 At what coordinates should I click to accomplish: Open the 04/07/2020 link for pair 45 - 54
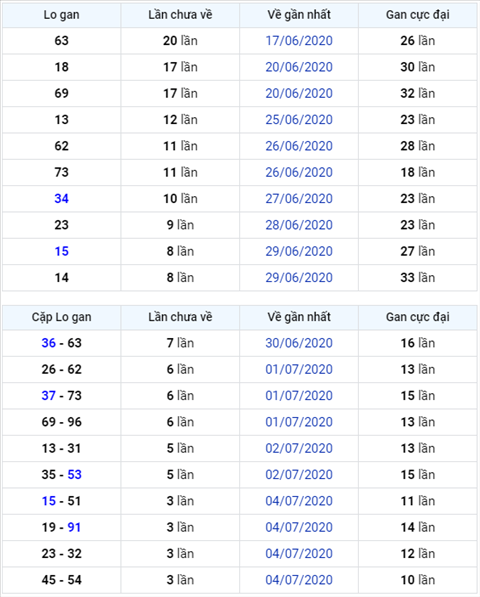(299, 579)
